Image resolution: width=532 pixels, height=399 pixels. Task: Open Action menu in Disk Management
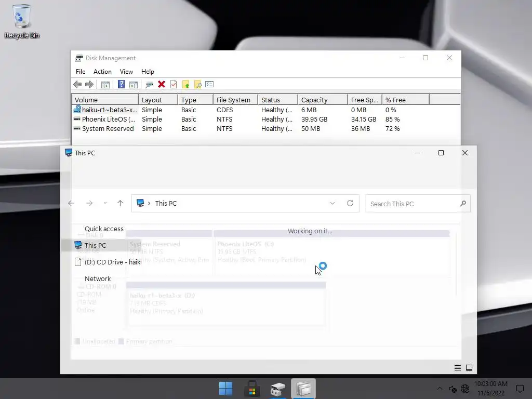tap(102, 72)
